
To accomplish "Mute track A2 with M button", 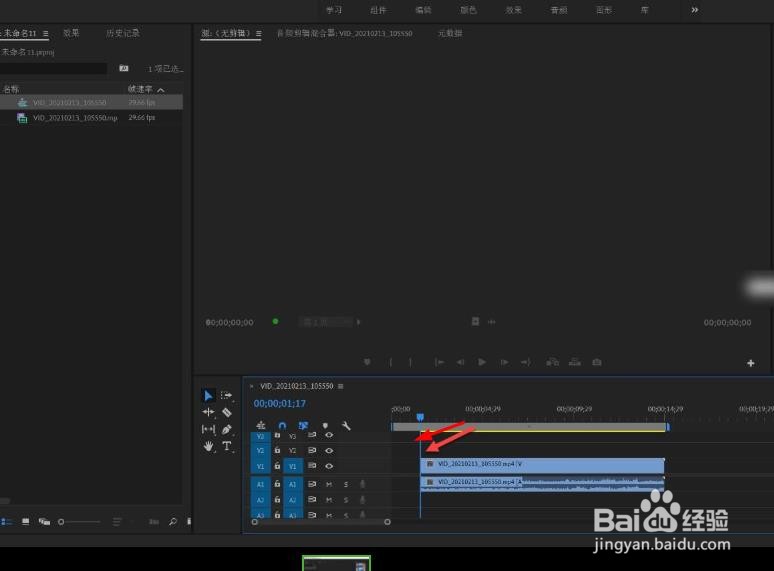I will pyautogui.click(x=329, y=500).
